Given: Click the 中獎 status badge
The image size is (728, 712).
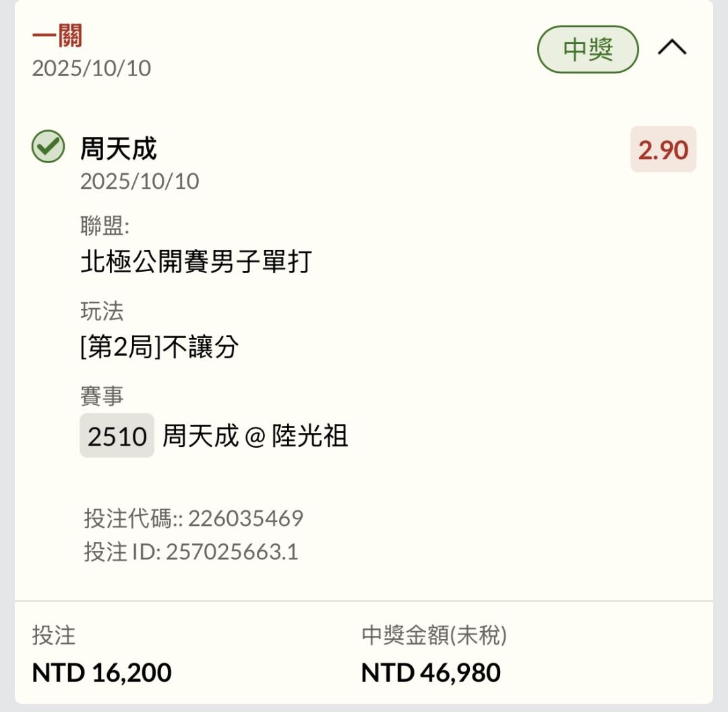Looking at the screenshot, I should click(x=587, y=49).
